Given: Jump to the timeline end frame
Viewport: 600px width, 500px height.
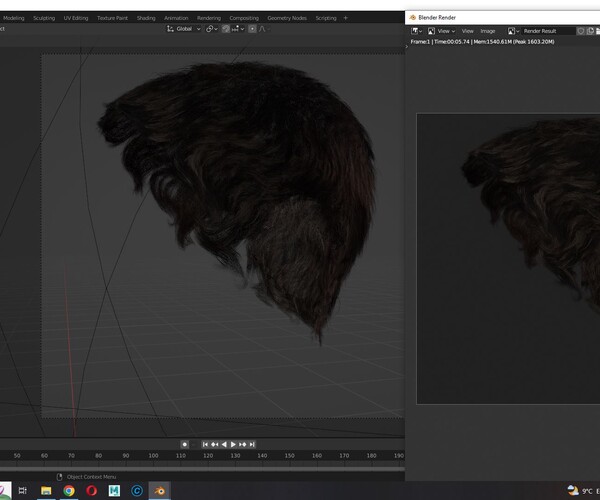Looking at the screenshot, I should pos(252,445).
